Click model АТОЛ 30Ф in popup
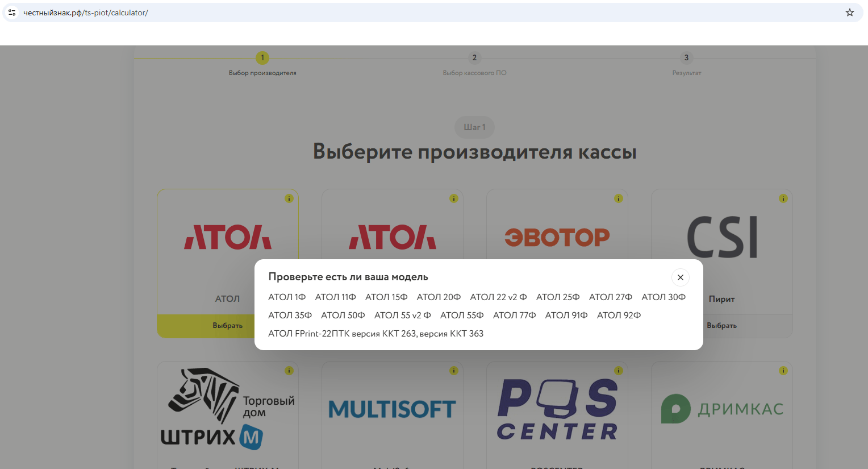The height and width of the screenshot is (469, 868). pos(663,297)
